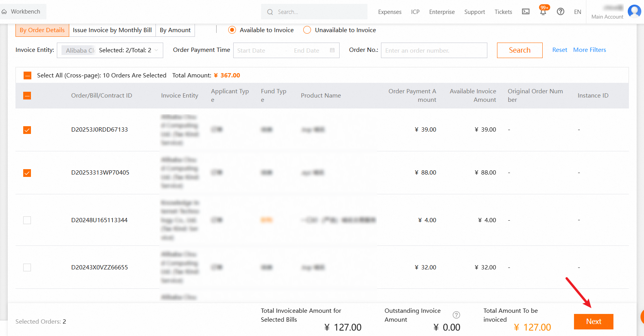Click the orange-outlined Search button
The height and width of the screenshot is (336, 644).
[519, 50]
